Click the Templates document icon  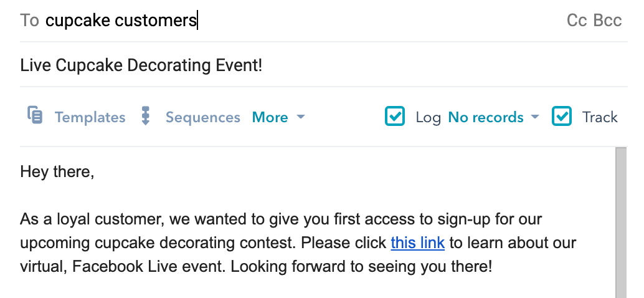[35, 116]
